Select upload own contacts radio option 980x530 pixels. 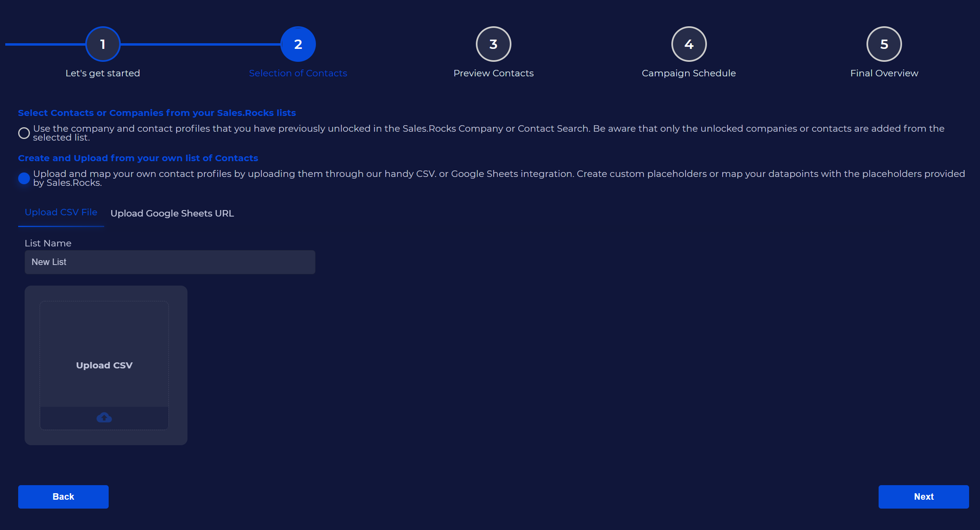(x=24, y=178)
